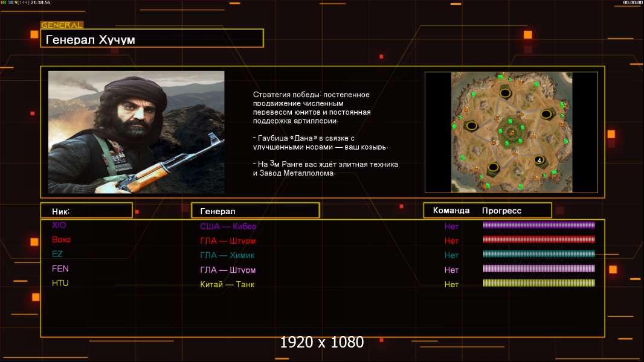Click the 00:00:00 timer in the top corner
The image size is (644, 362).
click(633, 3)
